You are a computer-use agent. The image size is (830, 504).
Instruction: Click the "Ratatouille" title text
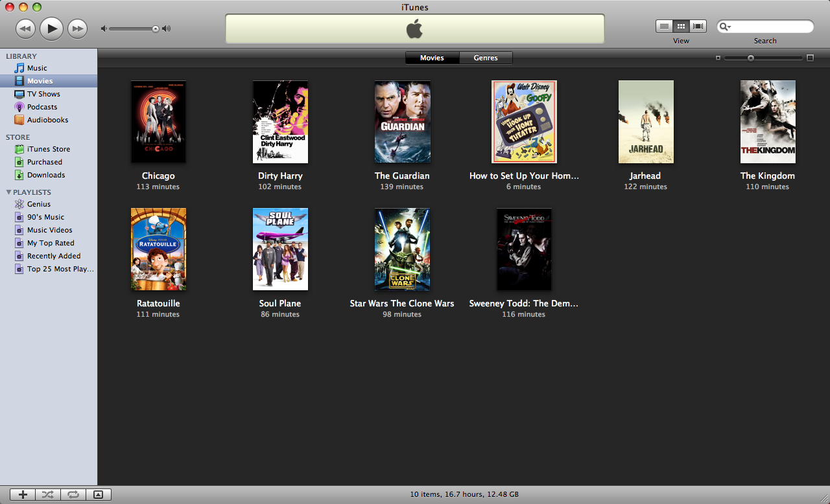click(158, 303)
